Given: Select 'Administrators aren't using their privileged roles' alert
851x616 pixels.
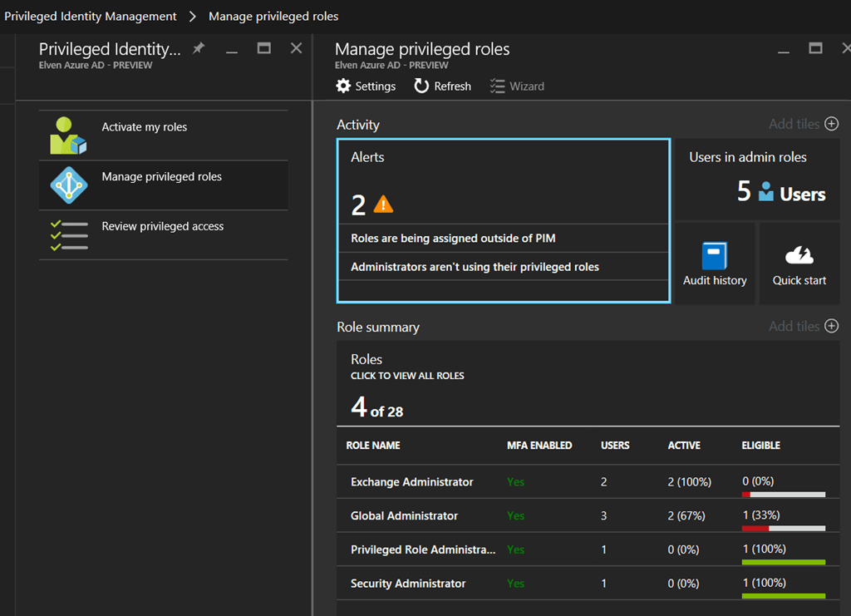Looking at the screenshot, I should 475,267.
